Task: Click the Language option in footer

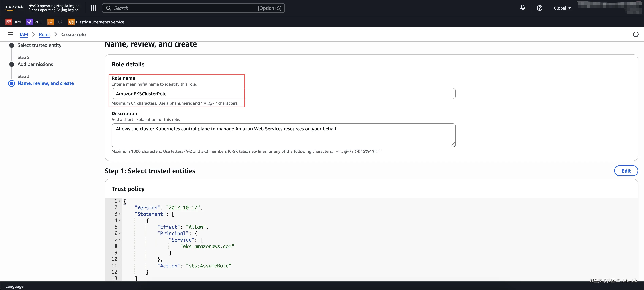Action: pyautogui.click(x=14, y=286)
